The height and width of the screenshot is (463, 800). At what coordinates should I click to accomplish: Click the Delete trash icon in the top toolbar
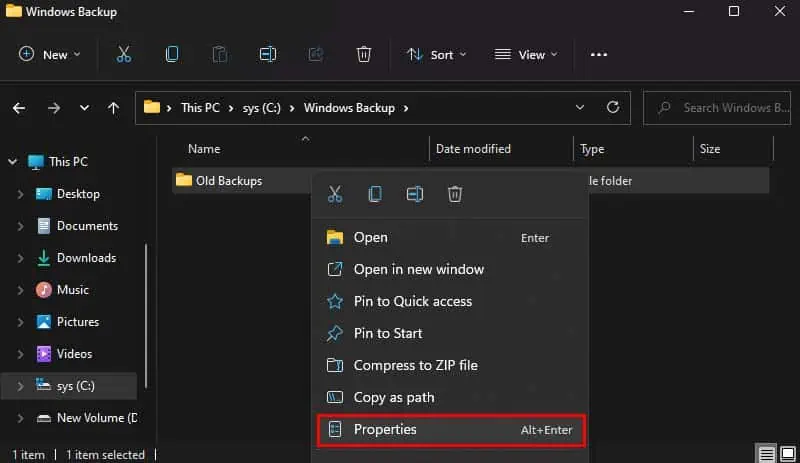[364, 54]
